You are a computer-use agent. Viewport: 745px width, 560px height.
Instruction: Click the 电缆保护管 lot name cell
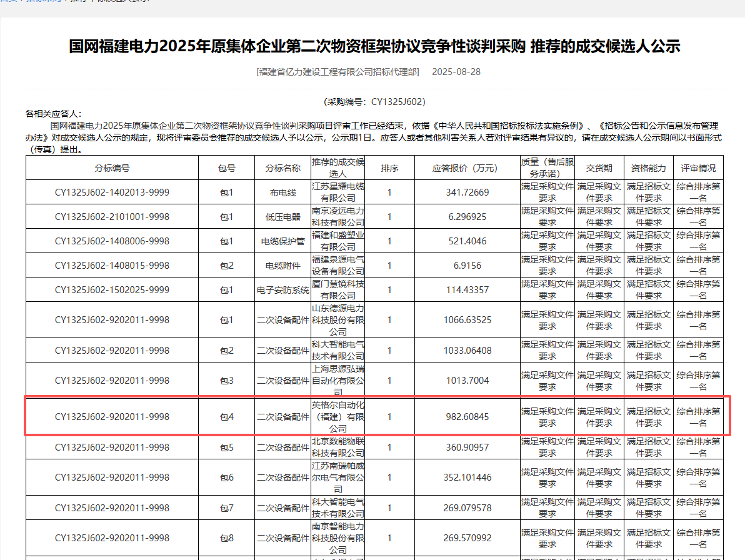click(x=283, y=241)
